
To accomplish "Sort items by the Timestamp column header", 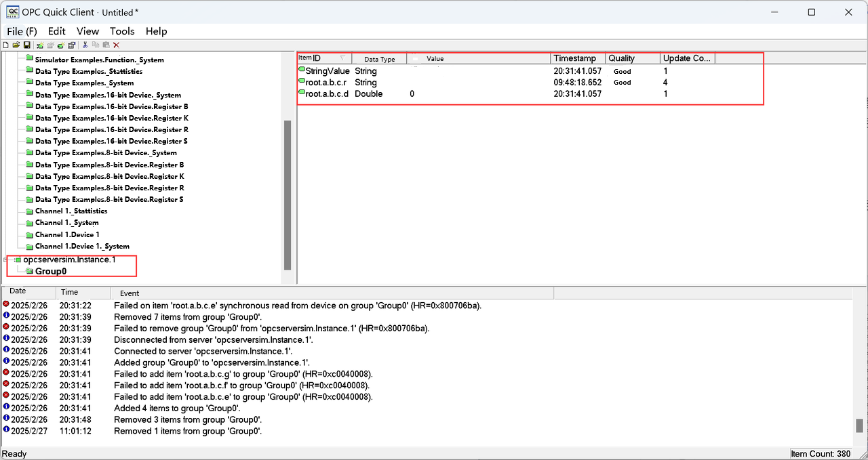I will 578,58.
